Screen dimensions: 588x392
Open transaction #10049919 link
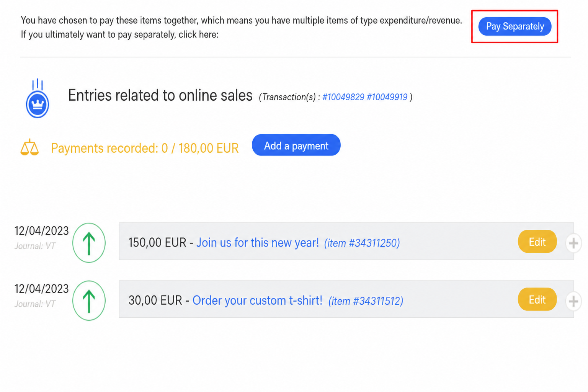click(387, 97)
